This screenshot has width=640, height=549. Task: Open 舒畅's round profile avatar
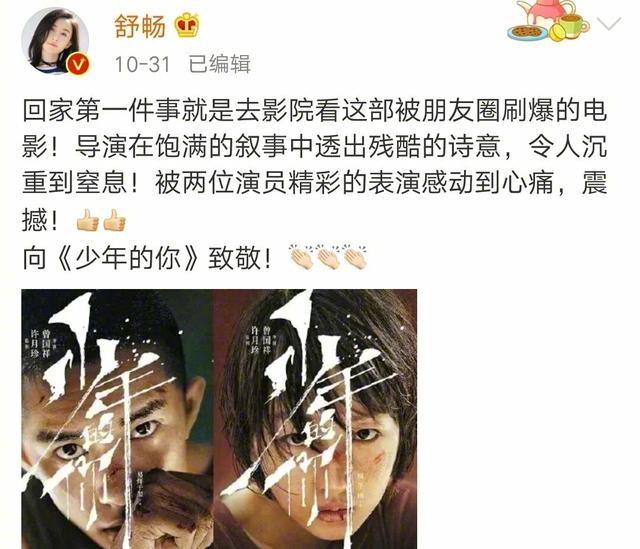coord(55,41)
